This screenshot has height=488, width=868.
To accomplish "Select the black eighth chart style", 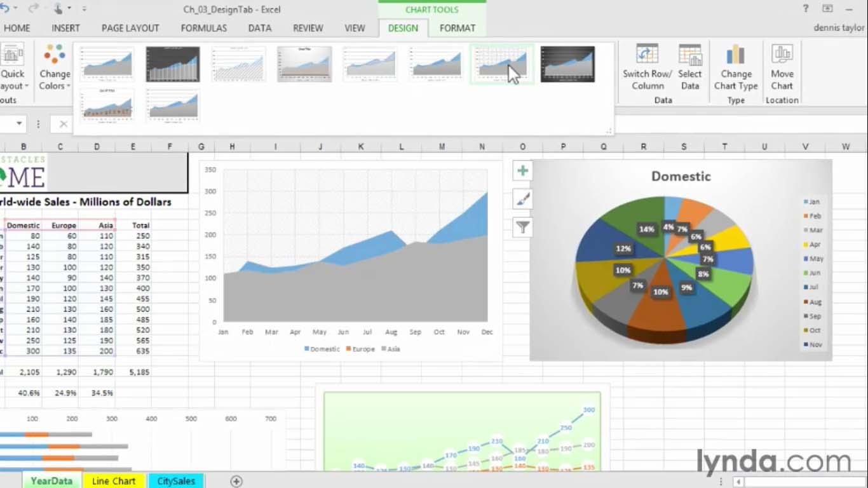I will coord(567,64).
